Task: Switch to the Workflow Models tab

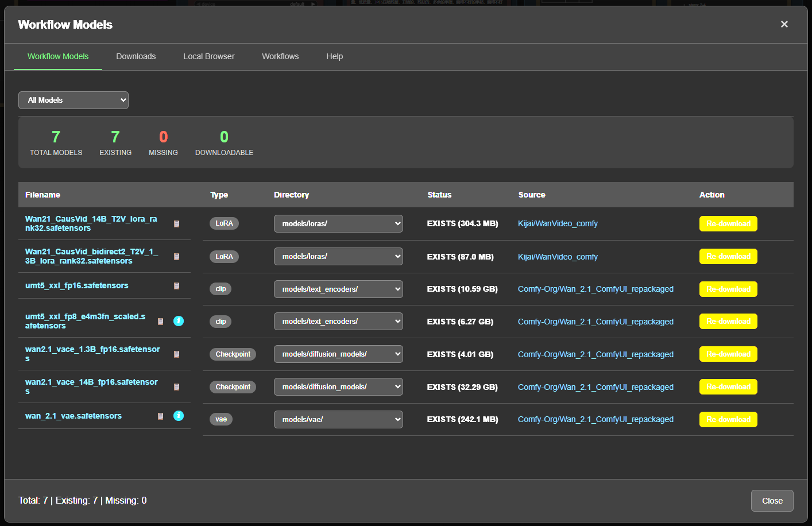Action: 58,56
